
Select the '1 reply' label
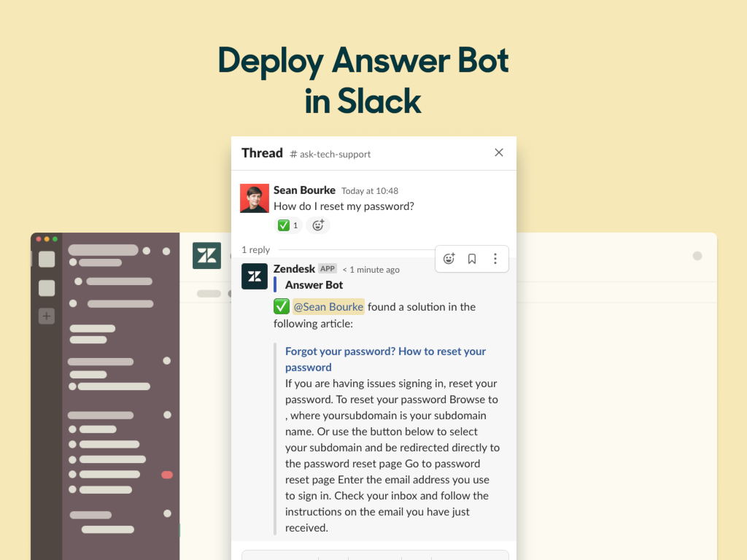pyautogui.click(x=256, y=249)
